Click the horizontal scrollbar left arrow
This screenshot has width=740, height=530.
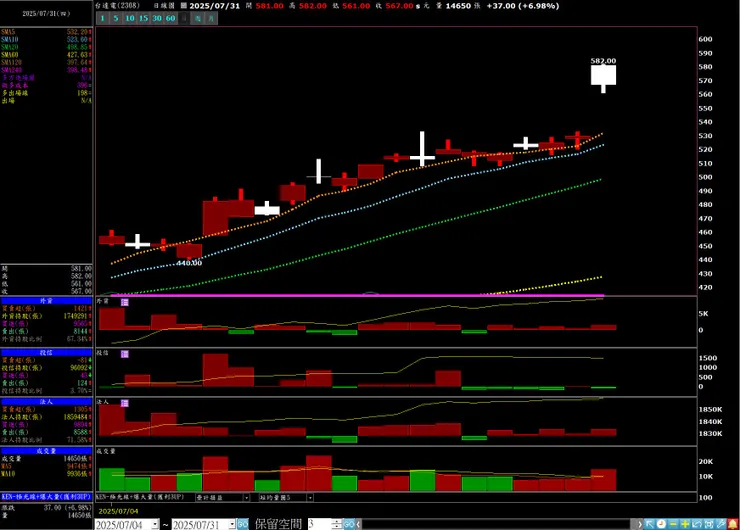(x=359, y=524)
